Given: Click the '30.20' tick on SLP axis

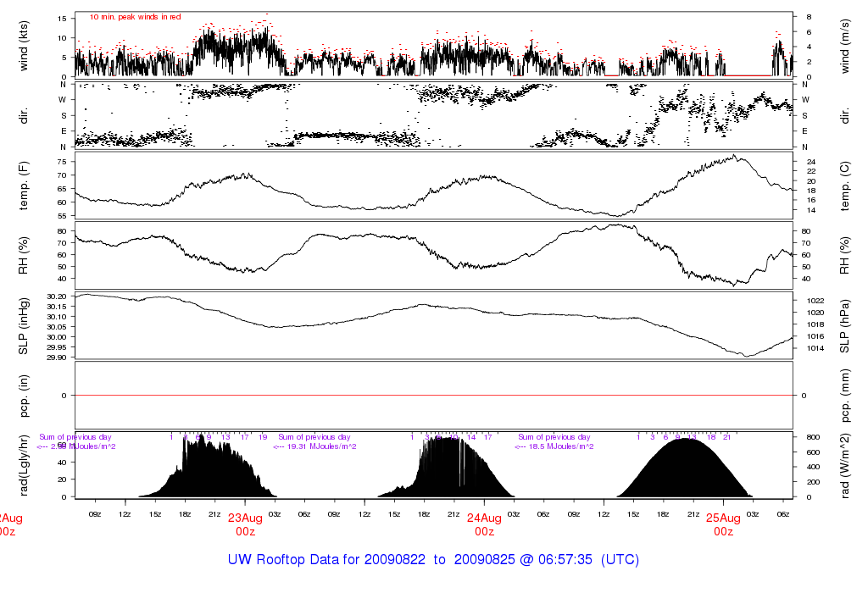Looking at the screenshot, I should pos(57,296).
